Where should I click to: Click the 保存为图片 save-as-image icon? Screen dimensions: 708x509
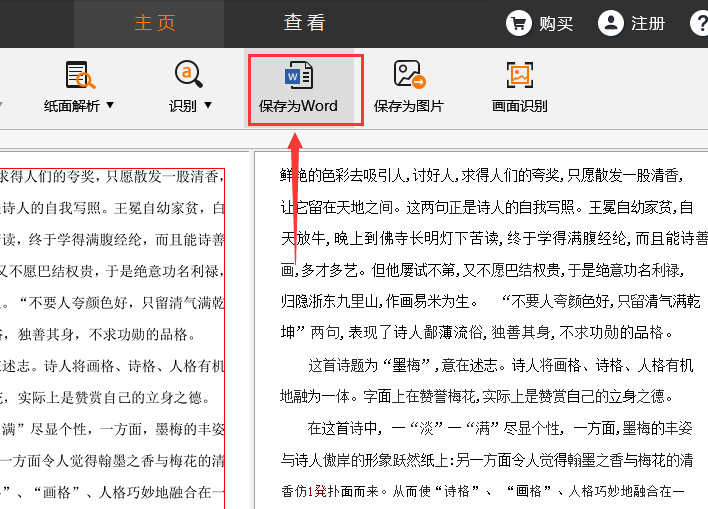408,76
